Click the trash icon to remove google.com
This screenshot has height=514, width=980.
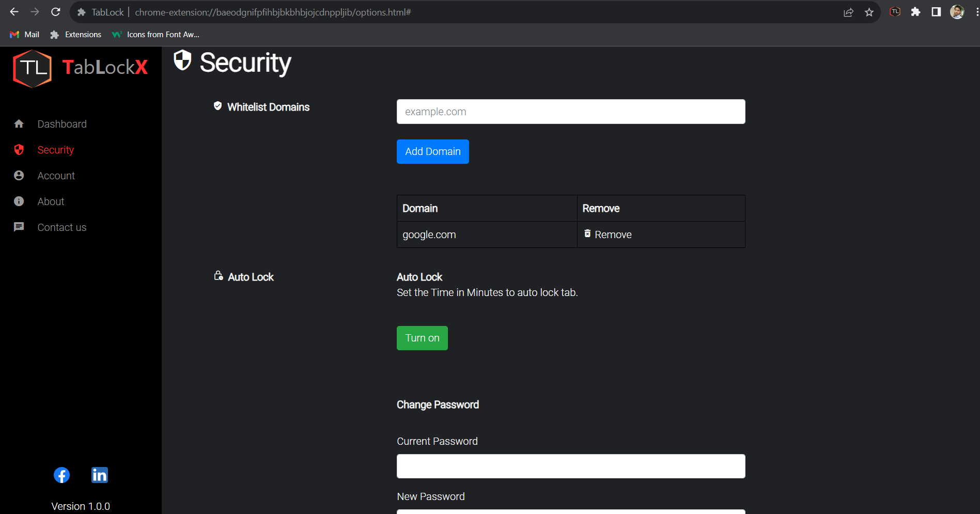pyautogui.click(x=587, y=233)
